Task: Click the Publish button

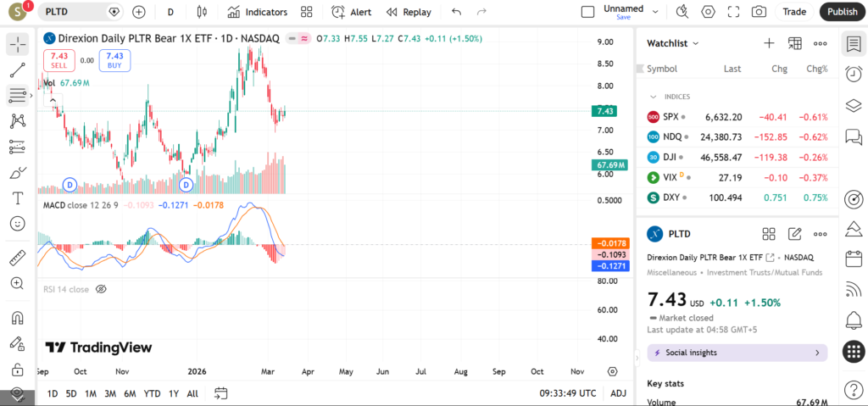Action: tap(842, 12)
